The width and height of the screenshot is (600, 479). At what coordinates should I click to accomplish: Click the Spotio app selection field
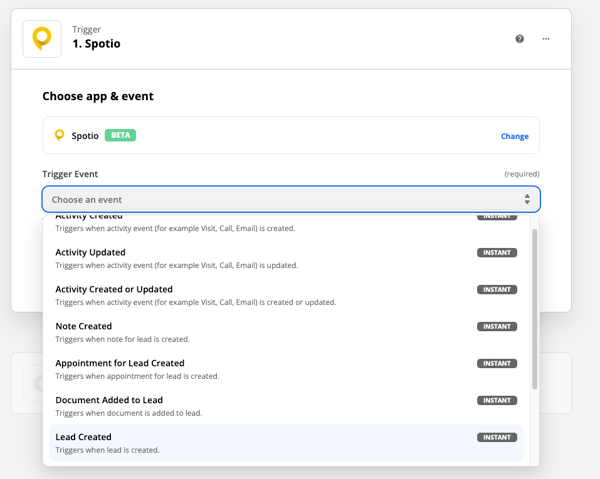tap(291, 135)
